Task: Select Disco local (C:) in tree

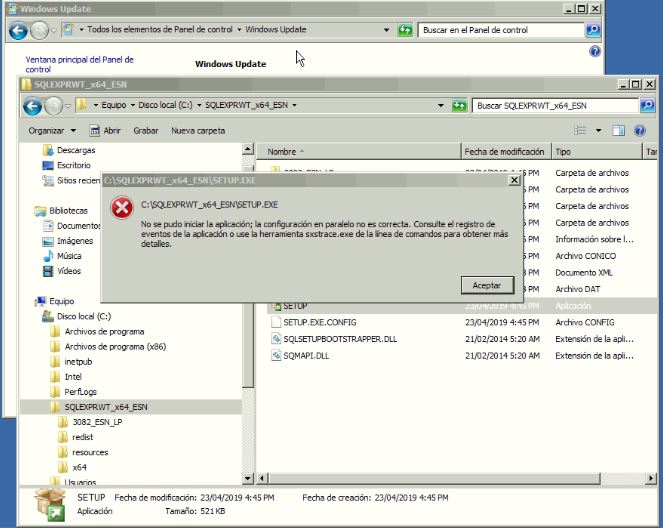Action: [x=77, y=317]
